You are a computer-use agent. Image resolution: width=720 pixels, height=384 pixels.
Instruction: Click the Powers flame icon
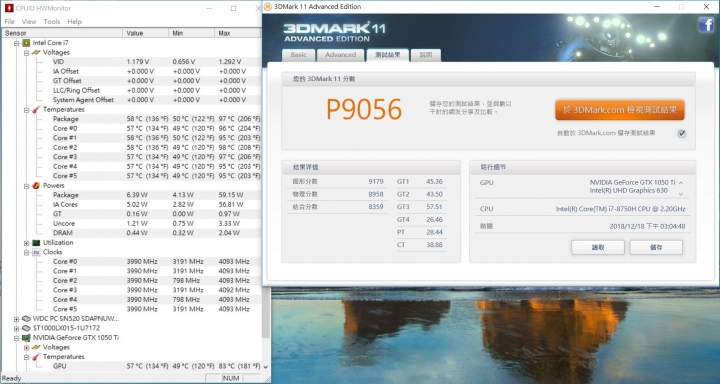[x=36, y=186]
